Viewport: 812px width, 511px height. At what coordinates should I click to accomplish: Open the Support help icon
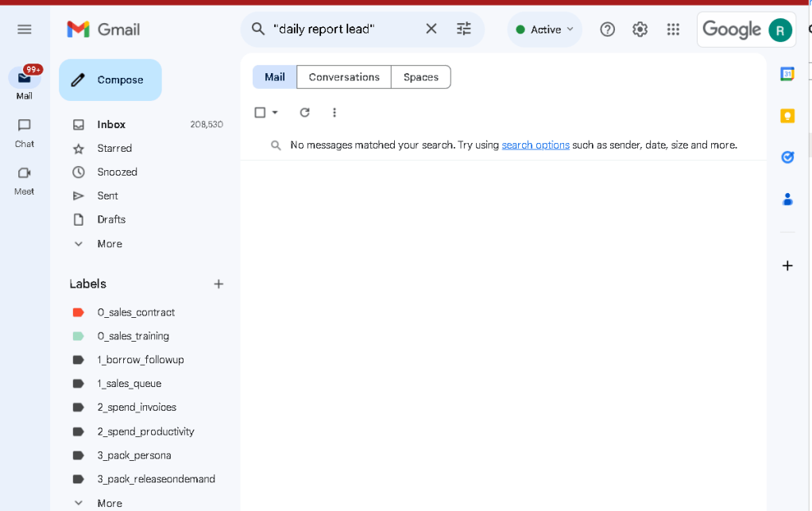click(608, 29)
